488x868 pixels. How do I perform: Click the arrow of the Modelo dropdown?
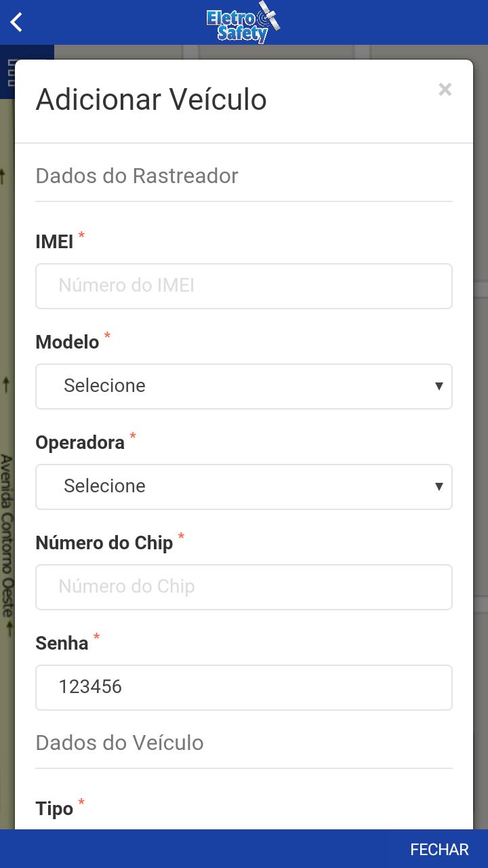coord(439,387)
